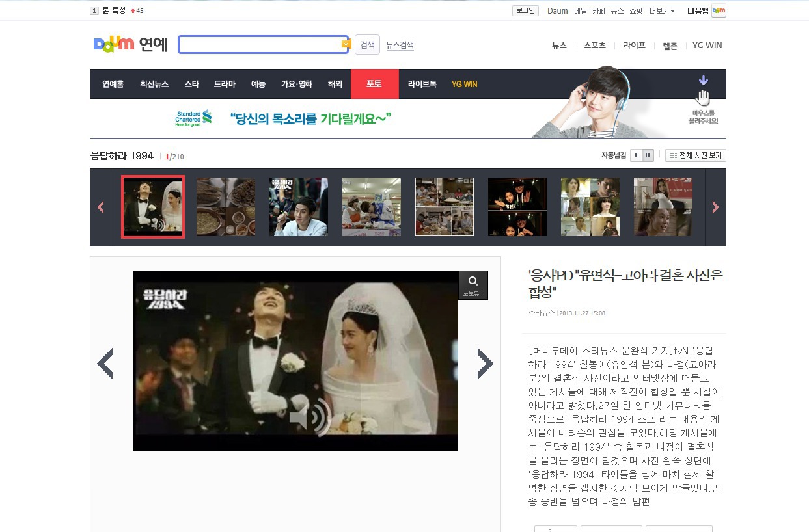Open the 뉴스검색 link

click(x=400, y=45)
